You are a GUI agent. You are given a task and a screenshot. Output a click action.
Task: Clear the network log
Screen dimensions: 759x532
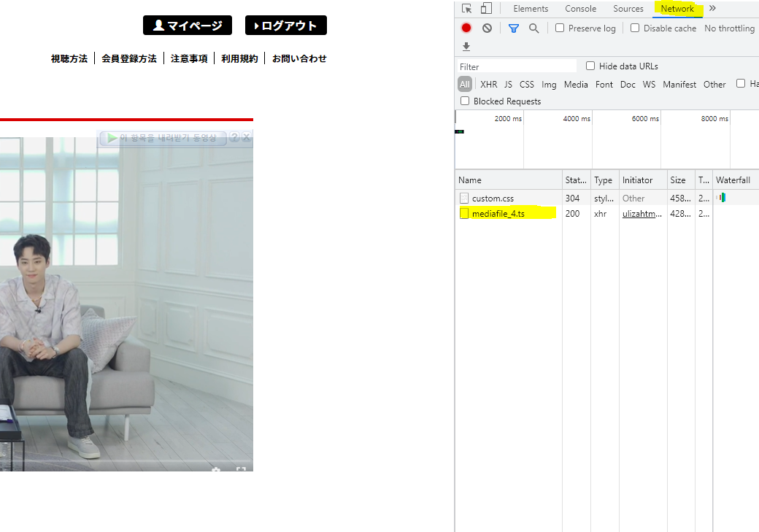tap(487, 28)
